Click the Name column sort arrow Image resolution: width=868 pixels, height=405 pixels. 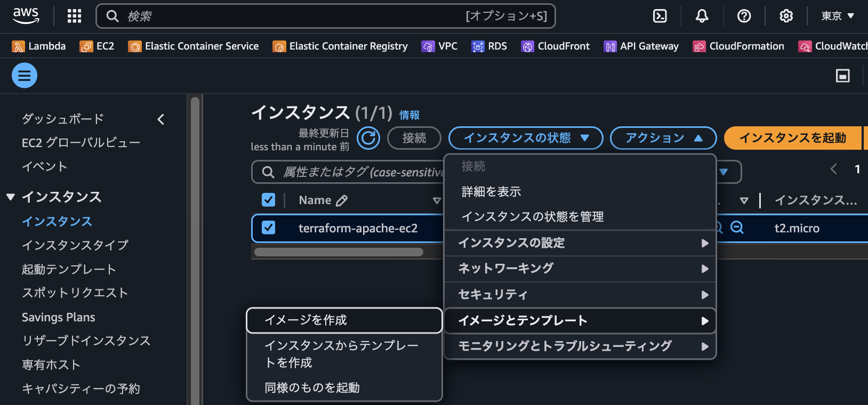point(437,201)
